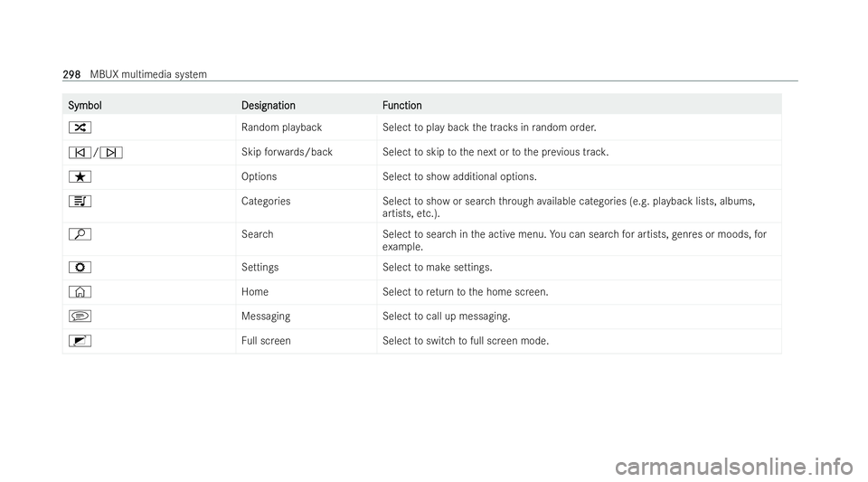Click the MBUX multimedia system page heading
Image resolution: width=868 pixels, height=482 pixels.
click(148, 74)
